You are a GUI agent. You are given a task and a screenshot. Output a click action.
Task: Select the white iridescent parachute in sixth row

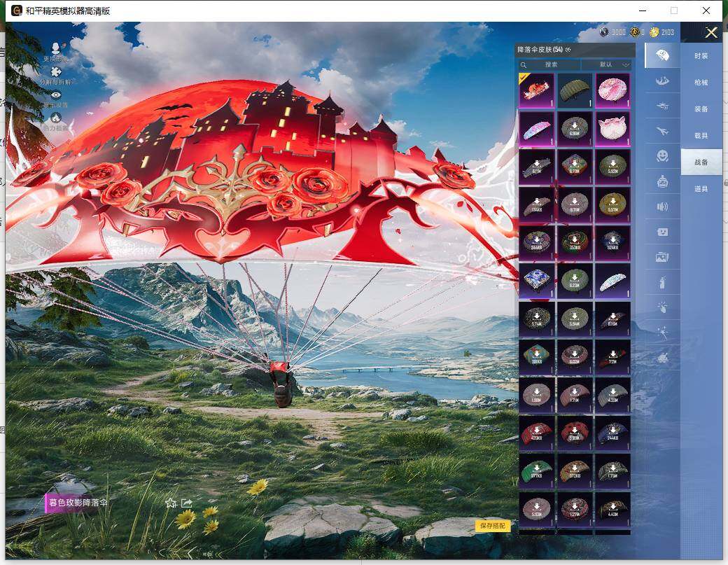612,281
